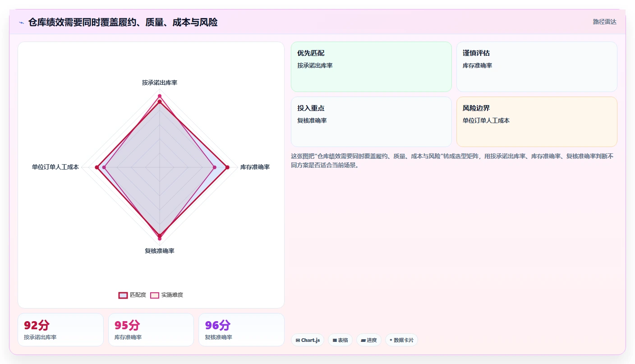Image resolution: width=635 pixels, height=364 pixels.
Task: Select the 95分 score card
Action: pos(151,330)
